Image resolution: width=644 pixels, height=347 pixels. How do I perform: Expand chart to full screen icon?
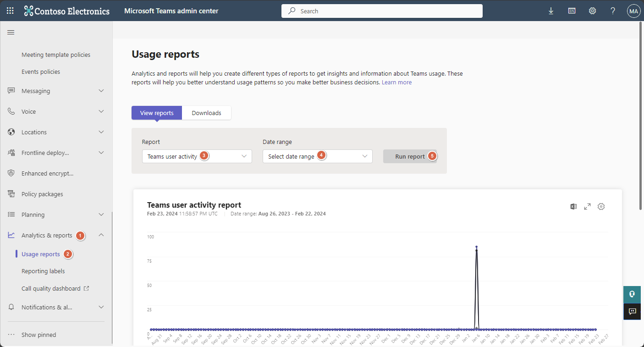pyautogui.click(x=587, y=207)
